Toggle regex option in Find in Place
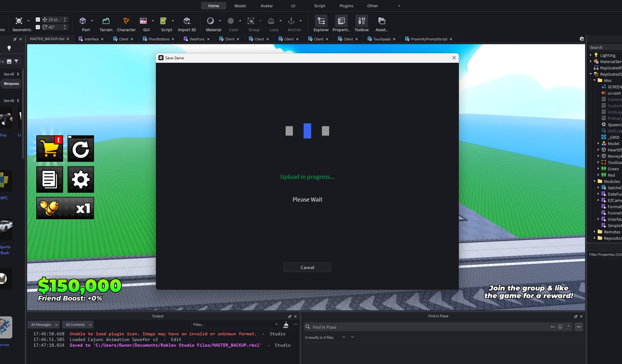This screenshot has height=364, width=622. [568, 327]
